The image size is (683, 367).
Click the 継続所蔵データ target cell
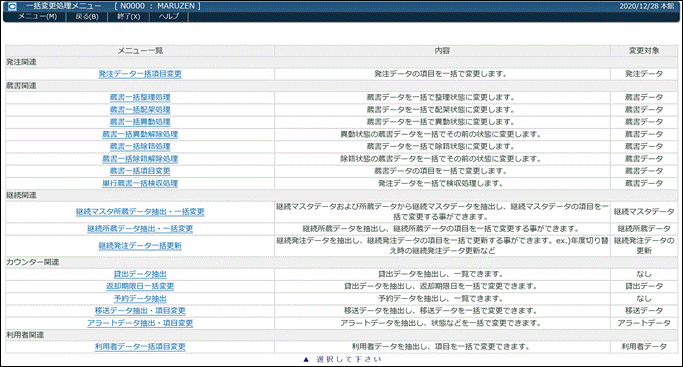pos(644,229)
